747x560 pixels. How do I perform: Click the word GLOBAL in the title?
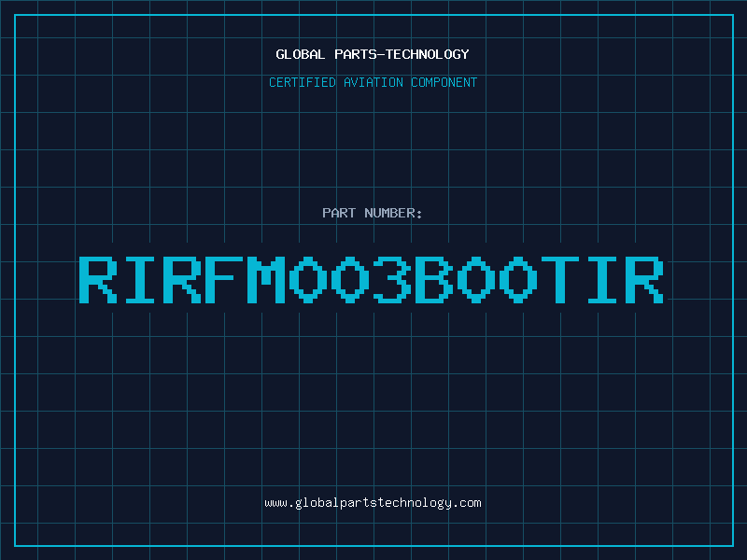click(301, 54)
